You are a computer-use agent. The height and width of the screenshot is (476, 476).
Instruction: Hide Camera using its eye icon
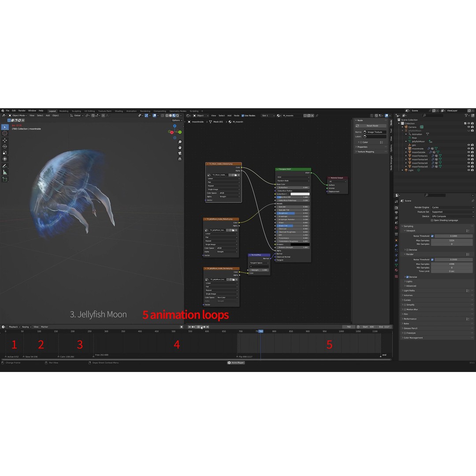[x=469, y=127]
